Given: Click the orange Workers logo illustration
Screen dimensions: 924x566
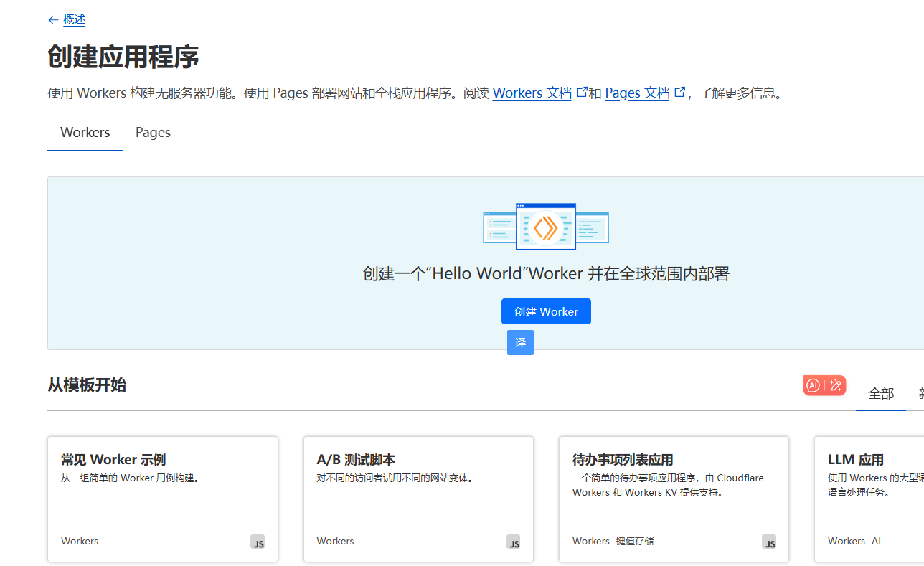Looking at the screenshot, I should 545,227.
